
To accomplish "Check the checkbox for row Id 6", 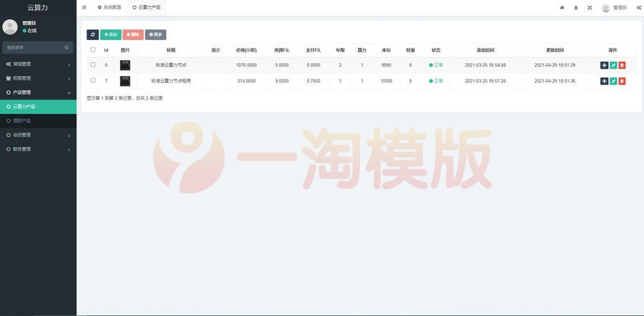I will (x=93, y=64).
